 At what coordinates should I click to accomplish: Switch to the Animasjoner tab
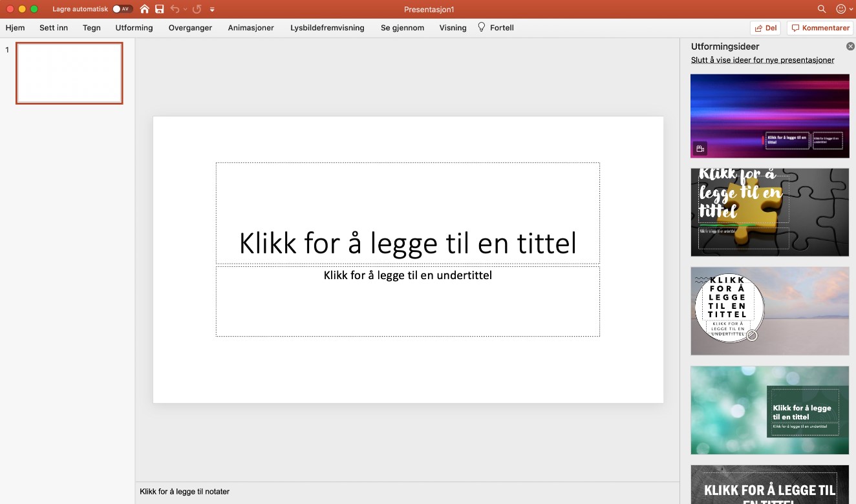click(x=251, y=28)
